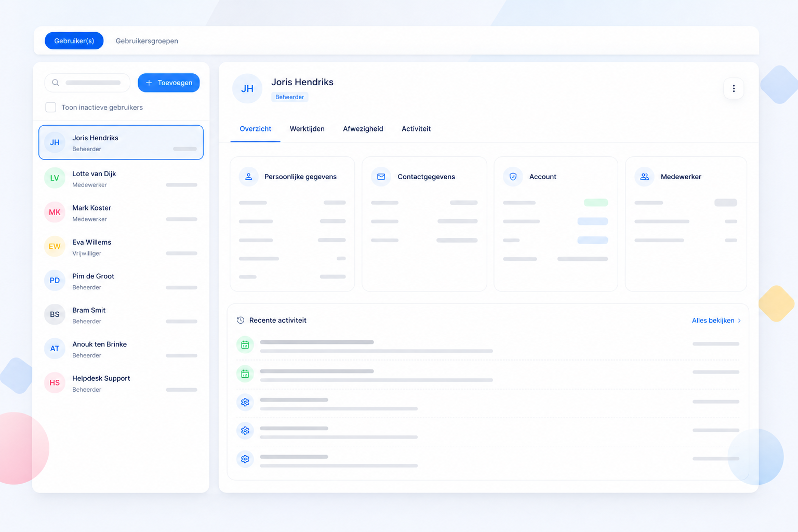The height and width of the screenshot is (532, 798).
Task: Select Lotte van Dijk in the list
Action: (121, 178)
